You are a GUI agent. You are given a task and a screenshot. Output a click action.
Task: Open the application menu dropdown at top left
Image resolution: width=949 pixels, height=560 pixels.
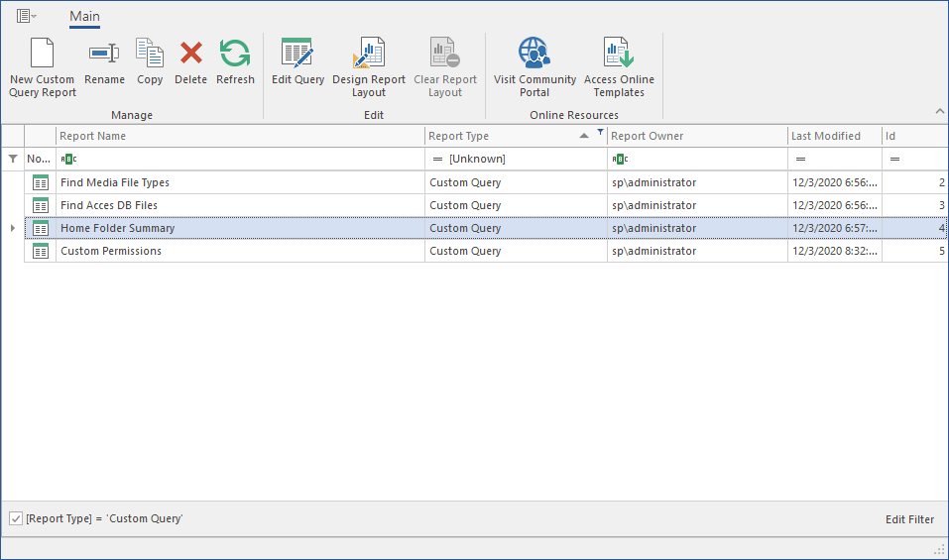click(x=27, y=16)
